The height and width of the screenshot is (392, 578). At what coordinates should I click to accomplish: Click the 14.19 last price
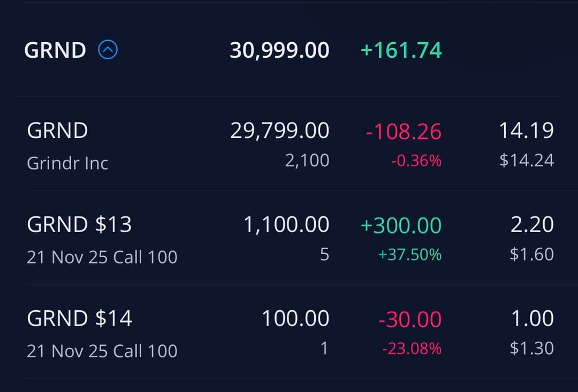(x=526, y=130)
